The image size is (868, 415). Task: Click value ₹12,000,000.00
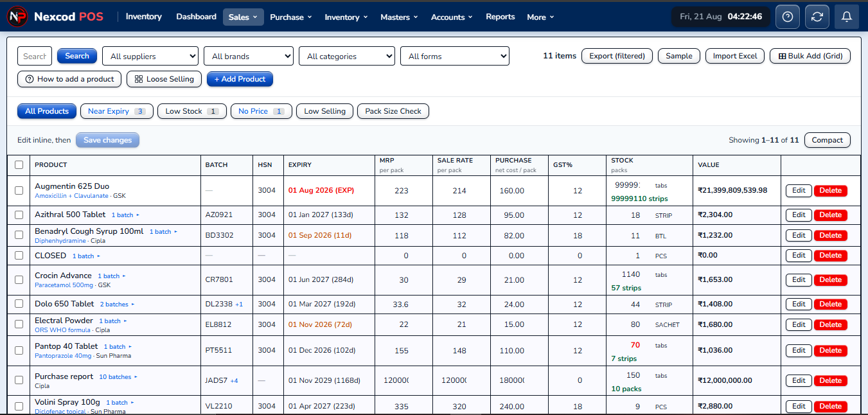(x=725, y=380)
